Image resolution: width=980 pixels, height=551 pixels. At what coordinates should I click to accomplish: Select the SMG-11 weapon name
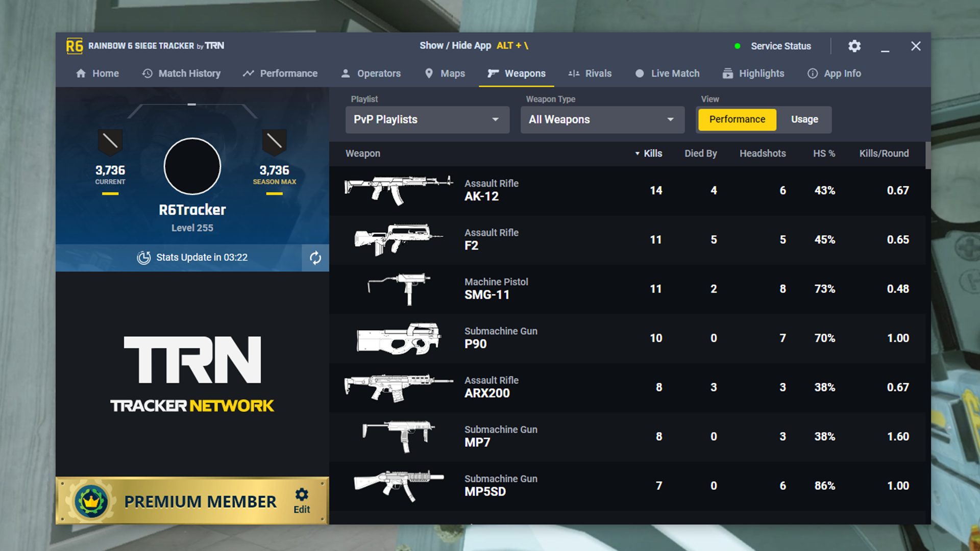[x=487, y=295]
